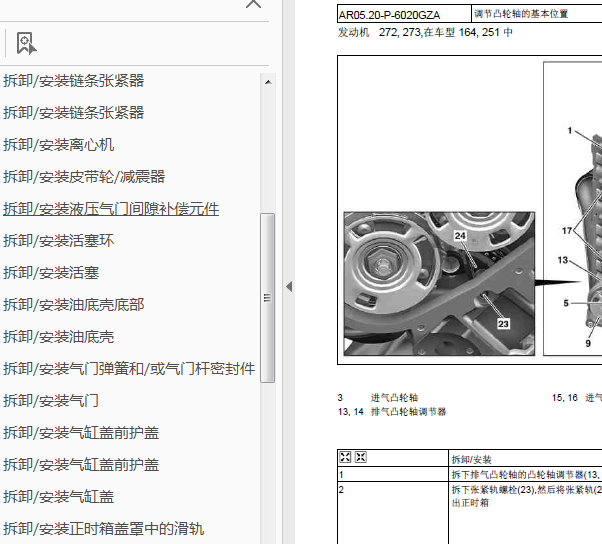Hide the navigation pane using the left arrow
The height and width of the screenshot is (544, 602).
coord(289,286)
